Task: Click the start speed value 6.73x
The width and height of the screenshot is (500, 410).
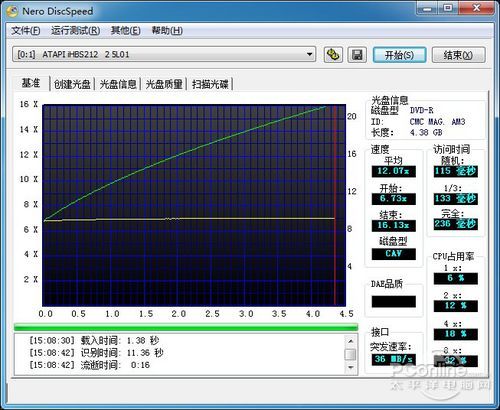Action: [x=394, y=199]
